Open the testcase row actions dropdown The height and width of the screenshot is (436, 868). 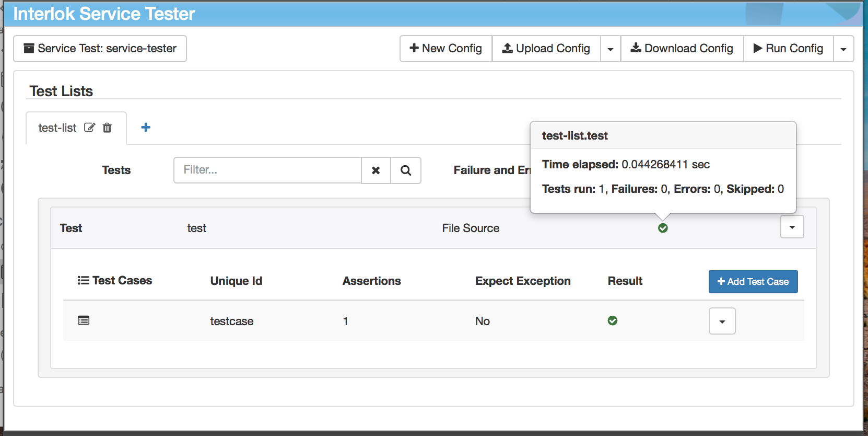point(722,321)
